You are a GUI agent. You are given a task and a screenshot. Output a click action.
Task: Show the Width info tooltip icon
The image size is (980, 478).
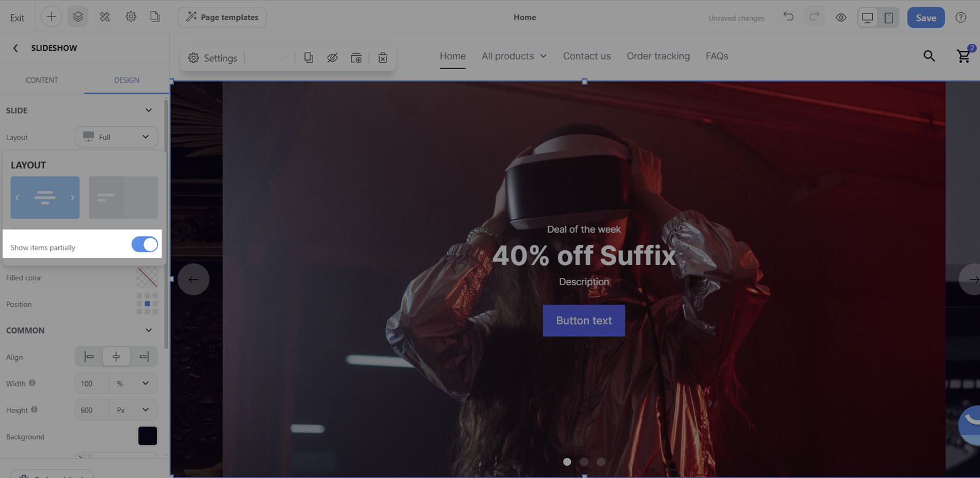[x=32, y=383]
